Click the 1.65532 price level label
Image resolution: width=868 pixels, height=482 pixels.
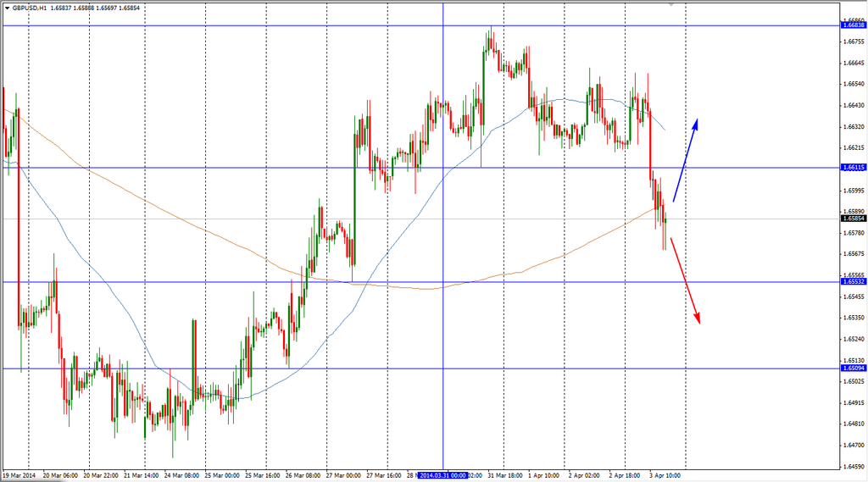(x=853, y=282)
